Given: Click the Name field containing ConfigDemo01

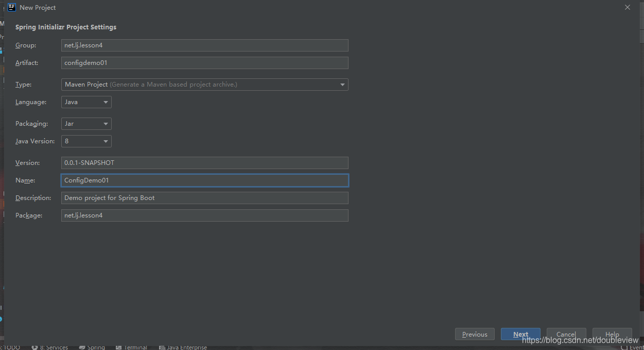Looking at the screenshot, I should (x=204, y=180).
